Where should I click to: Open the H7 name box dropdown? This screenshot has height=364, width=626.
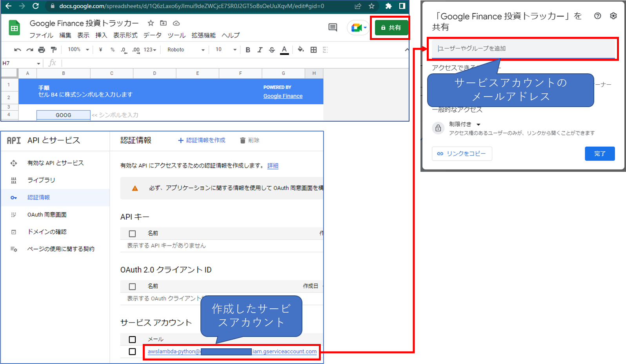tap(38, 64)
